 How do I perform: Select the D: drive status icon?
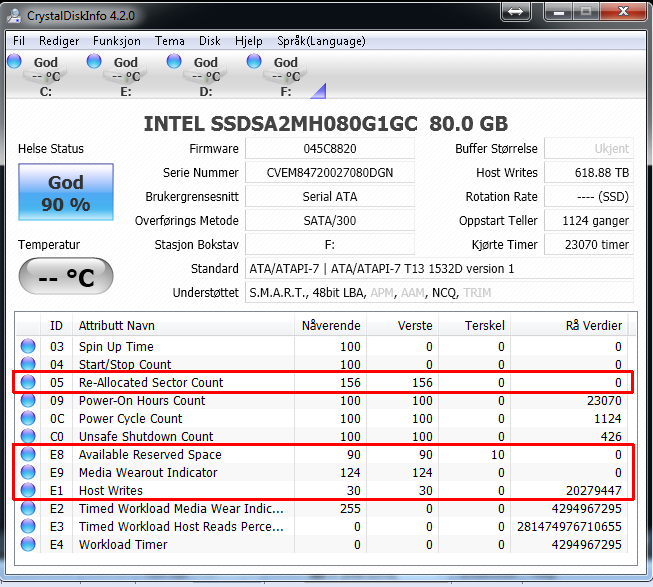click(x=174, y=61)
